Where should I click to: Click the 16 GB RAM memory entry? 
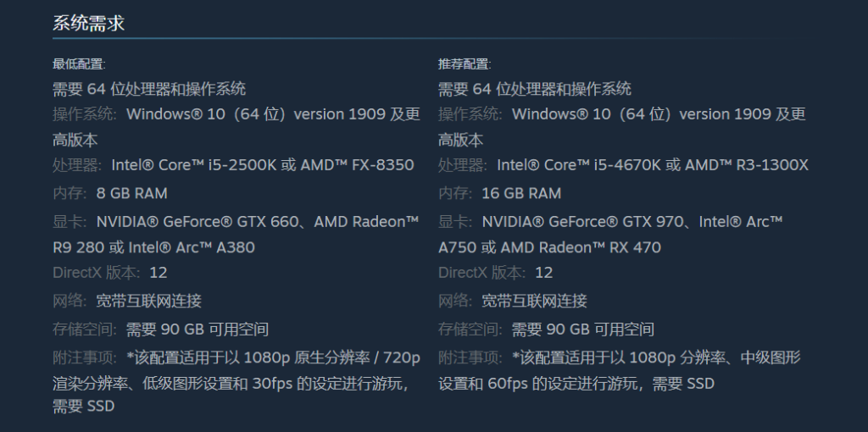521,193
